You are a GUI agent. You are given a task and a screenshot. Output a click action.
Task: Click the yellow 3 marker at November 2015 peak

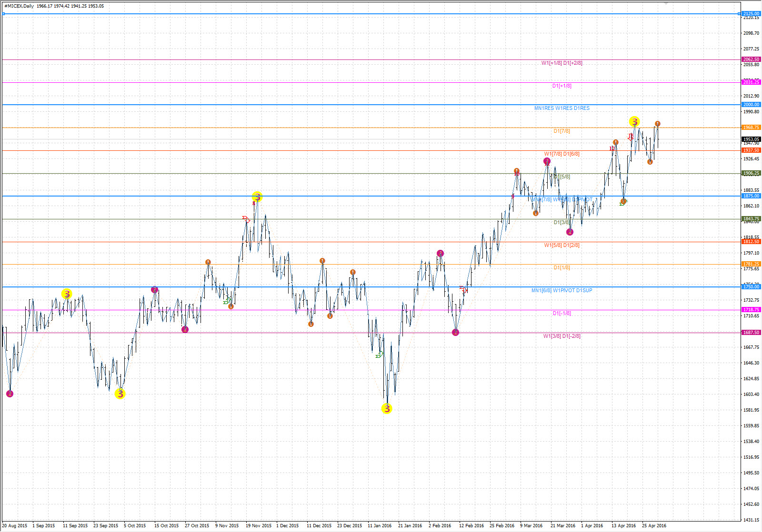257,197
